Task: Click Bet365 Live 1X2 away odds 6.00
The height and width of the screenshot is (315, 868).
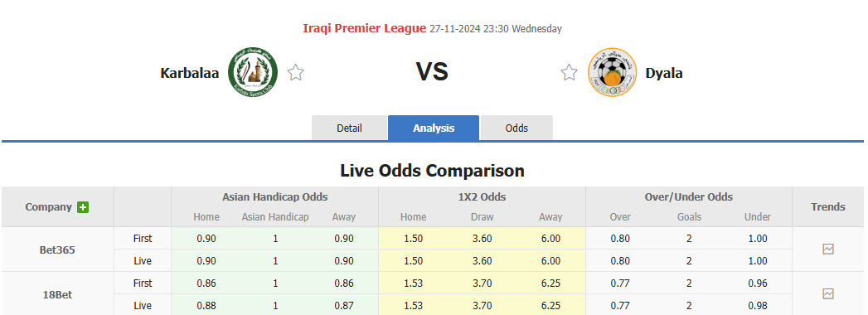Action: (x=550, y=261)
